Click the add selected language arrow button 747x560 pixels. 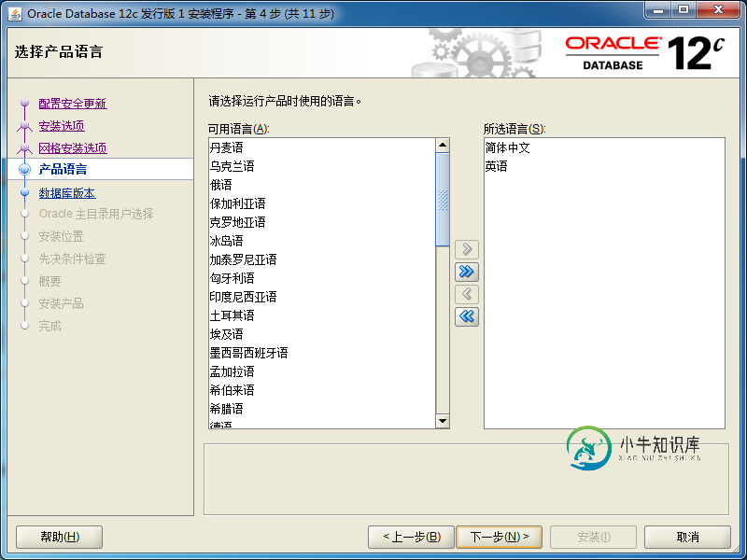pos(466,249)
